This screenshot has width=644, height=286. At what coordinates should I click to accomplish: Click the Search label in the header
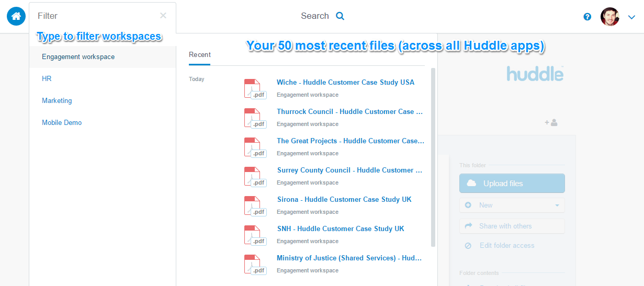point(315,16)
